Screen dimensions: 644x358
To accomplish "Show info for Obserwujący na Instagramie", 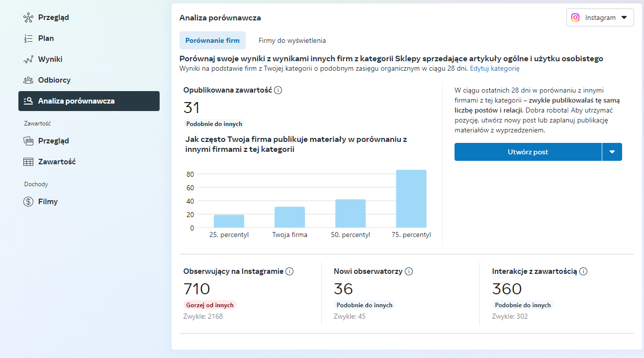I will (x=289, y=271).
